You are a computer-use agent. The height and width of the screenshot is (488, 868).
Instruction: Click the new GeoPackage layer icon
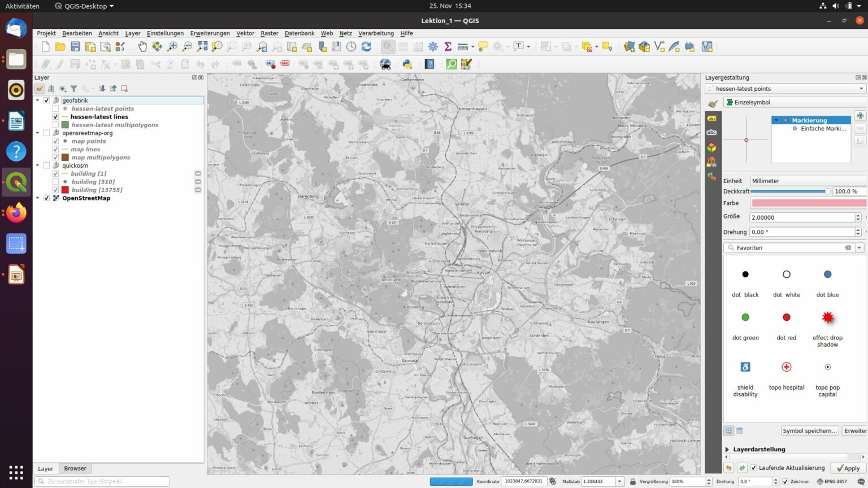coord(644,47)
